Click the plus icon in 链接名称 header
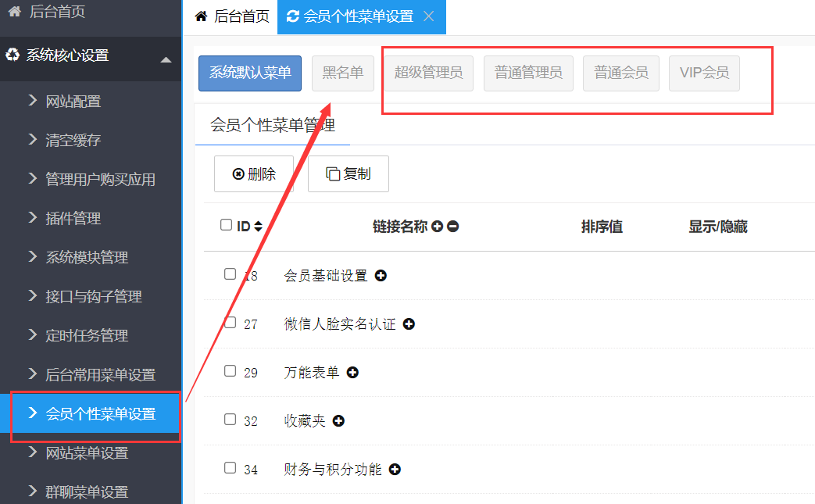815x504 pixels. click(438, 227)
